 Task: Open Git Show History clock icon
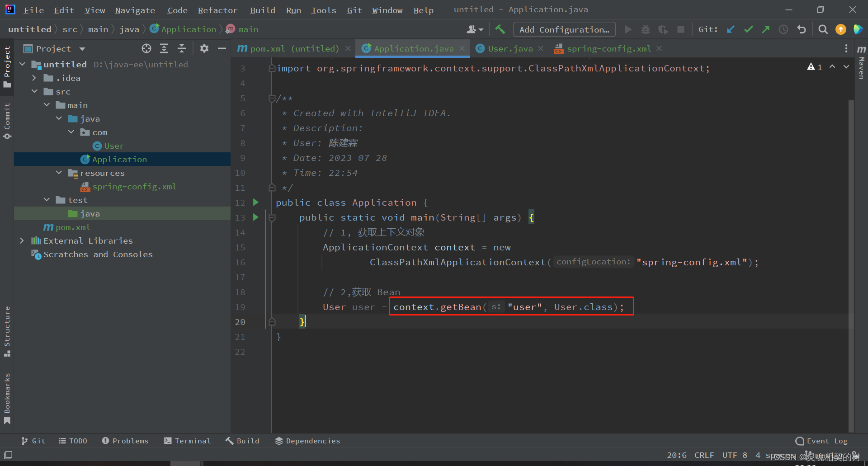783,29
